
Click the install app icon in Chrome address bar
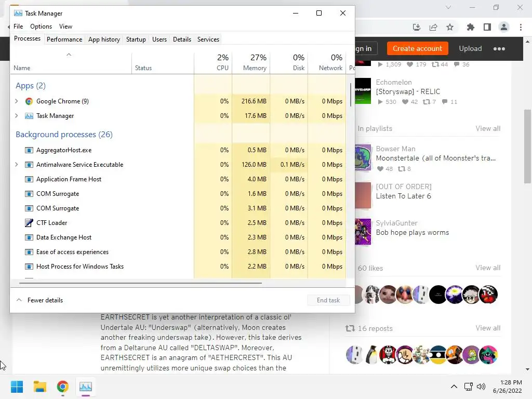tap(417, 27)
